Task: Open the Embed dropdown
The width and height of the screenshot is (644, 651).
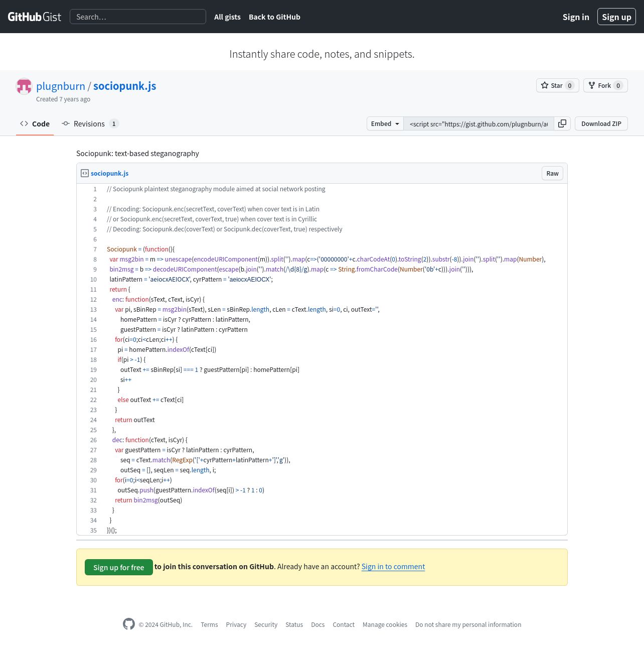Action: tap(385, 123)
